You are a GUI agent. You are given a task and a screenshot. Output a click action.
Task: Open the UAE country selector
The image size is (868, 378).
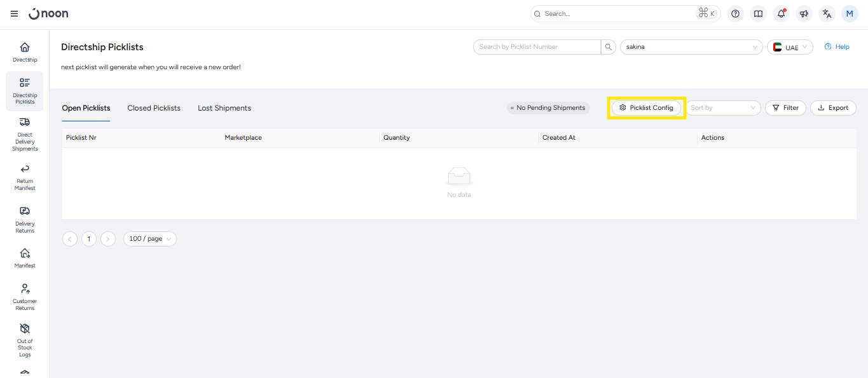click(x=790, y=47)
